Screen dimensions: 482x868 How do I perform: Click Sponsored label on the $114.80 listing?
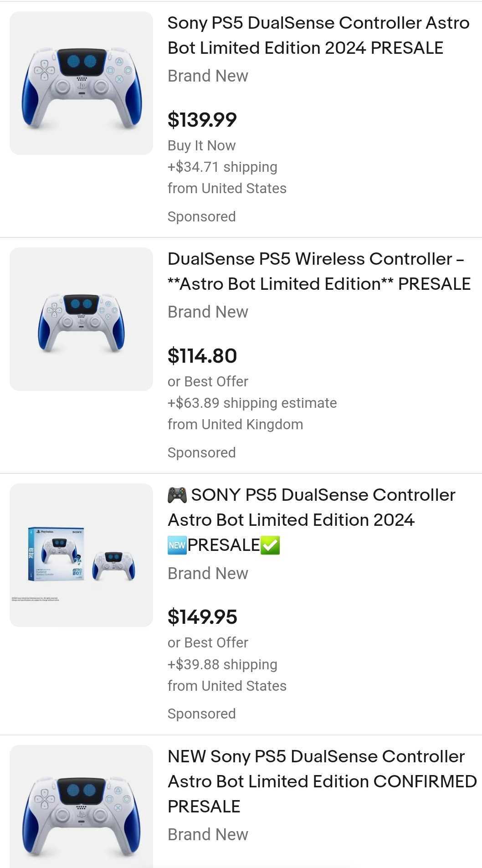201,452
